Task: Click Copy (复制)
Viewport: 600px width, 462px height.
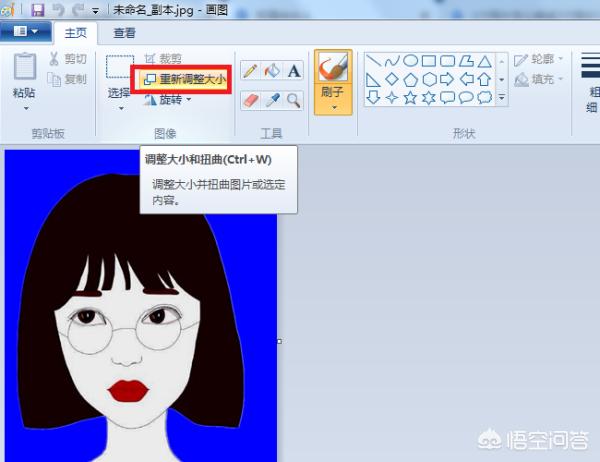Action: [68, 79]
